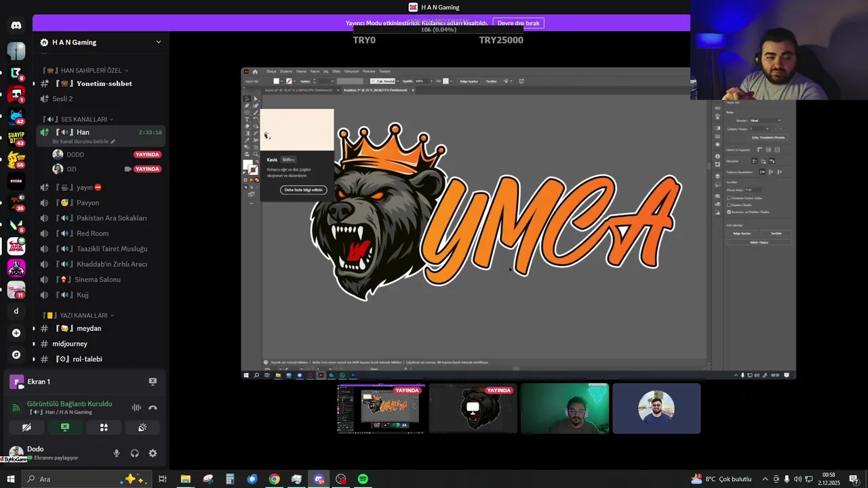This screenshot has width=868, height=488.
Task: Open the Dosya menu in Illustrator
Action: pyautogui.click(x=271, y=71)
